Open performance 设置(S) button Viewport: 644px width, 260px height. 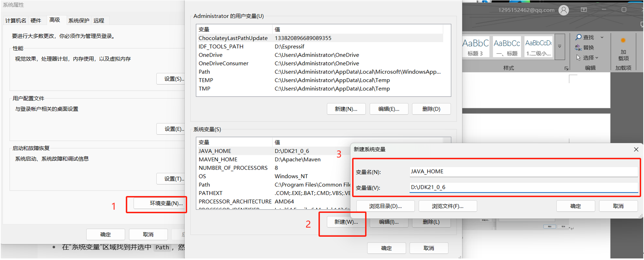171,79
